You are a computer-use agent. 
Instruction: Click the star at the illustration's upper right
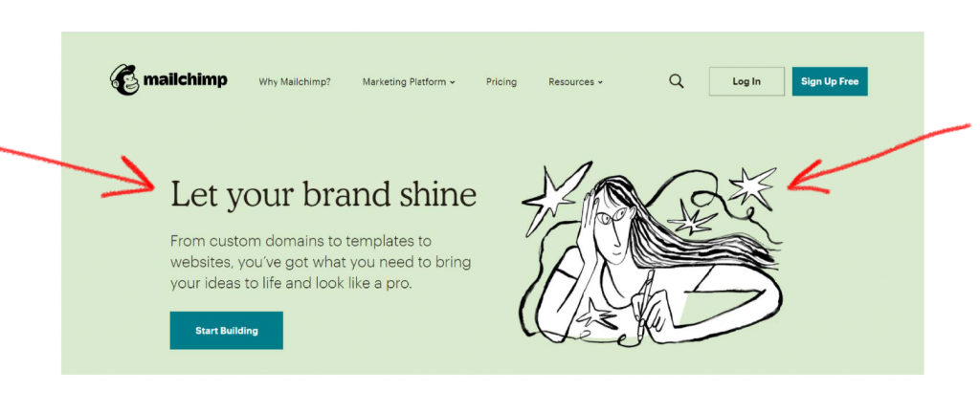click(751, 185)
